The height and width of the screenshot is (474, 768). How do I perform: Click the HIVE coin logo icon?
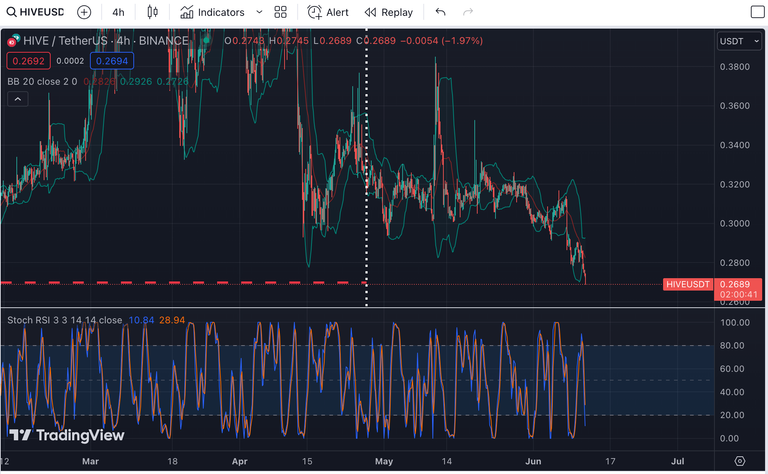pos(13,41)
